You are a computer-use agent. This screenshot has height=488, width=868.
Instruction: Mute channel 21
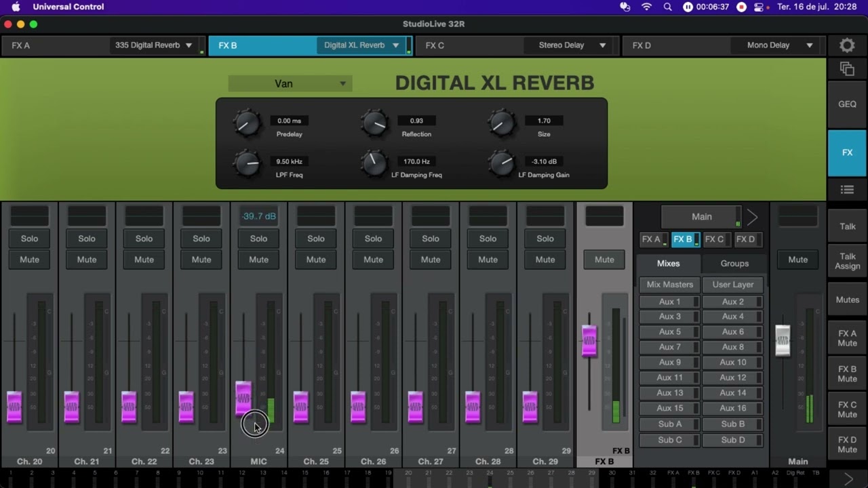click(87, 260)
